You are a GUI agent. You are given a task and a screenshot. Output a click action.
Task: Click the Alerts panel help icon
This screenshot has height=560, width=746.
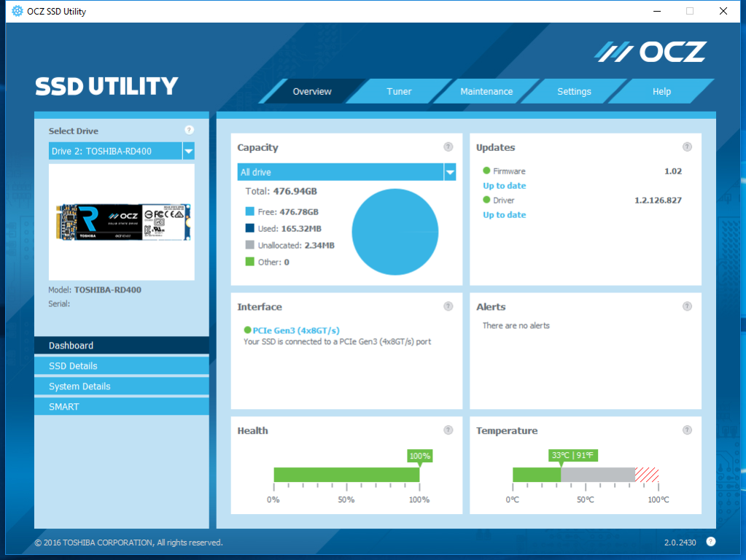687,307
